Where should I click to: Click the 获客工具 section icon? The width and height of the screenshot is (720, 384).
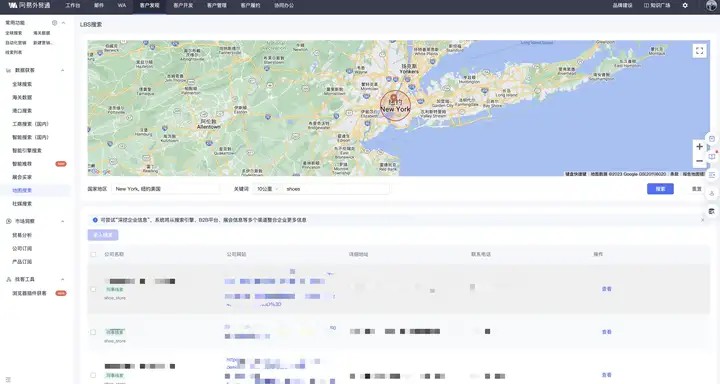tap(8, 279)
